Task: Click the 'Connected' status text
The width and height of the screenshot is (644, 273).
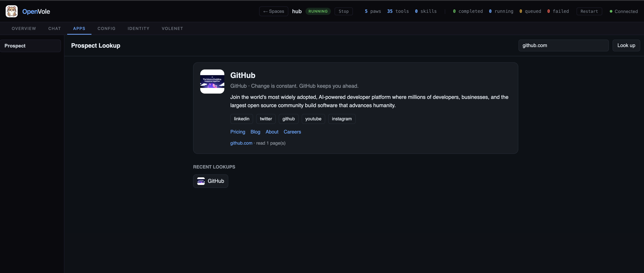Action: pos(626,11)
